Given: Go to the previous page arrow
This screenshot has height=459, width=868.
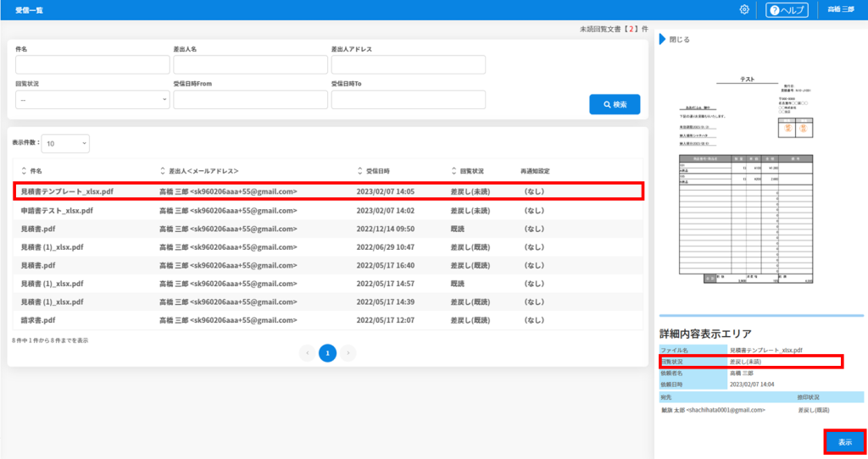Looking at the screenshot, I should [307, 353].
